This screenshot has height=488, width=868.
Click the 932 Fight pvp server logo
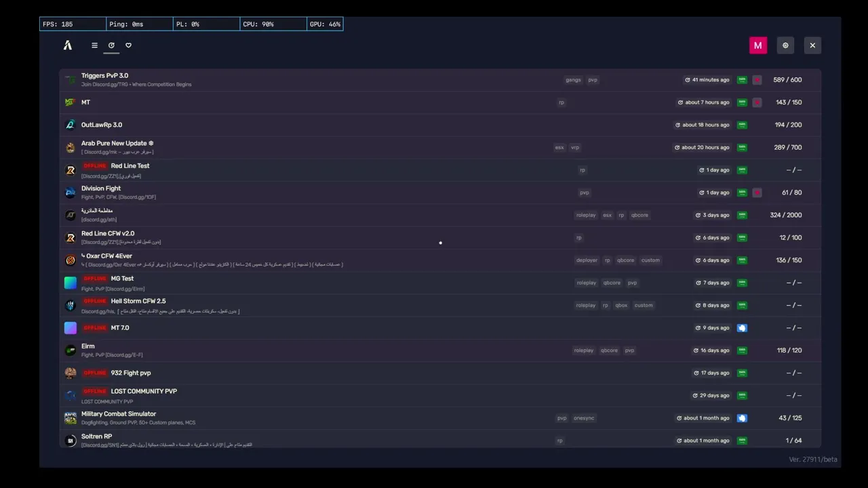coord(71,373)
